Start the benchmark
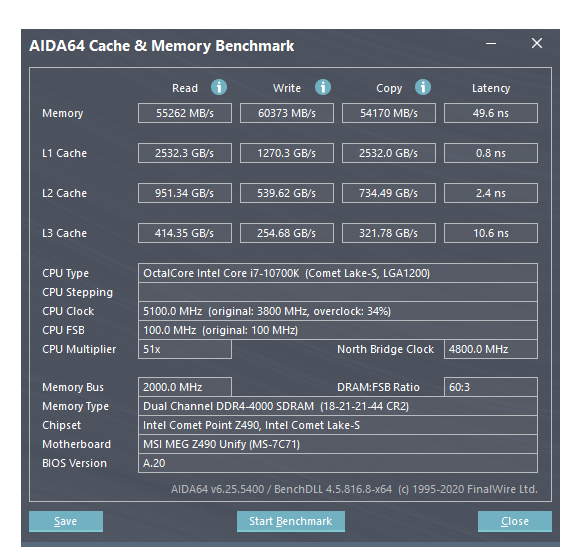 [291, 521]
